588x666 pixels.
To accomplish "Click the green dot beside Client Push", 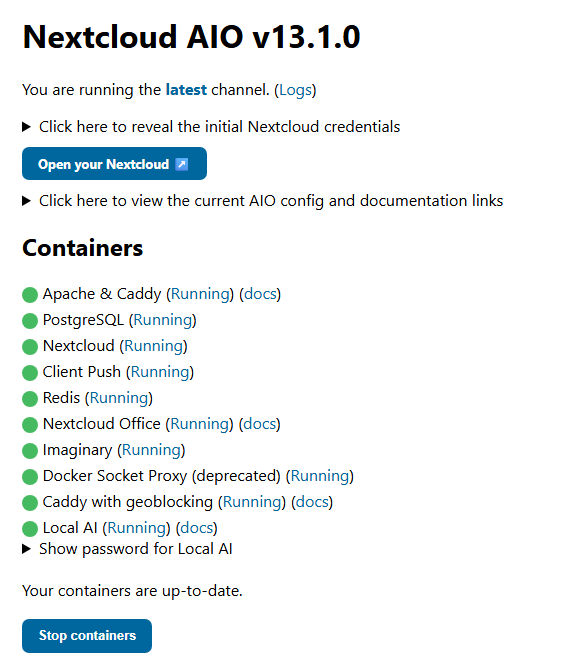I will click(30, 373).
